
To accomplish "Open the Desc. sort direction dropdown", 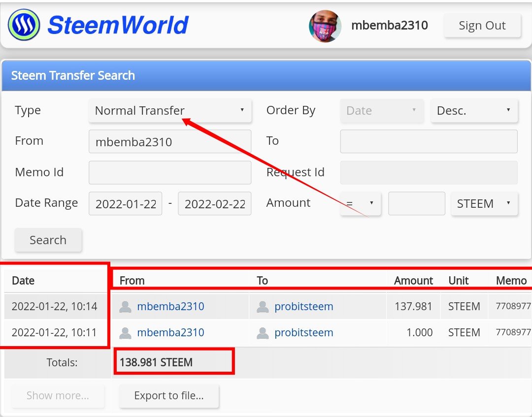I will point(474,110).
